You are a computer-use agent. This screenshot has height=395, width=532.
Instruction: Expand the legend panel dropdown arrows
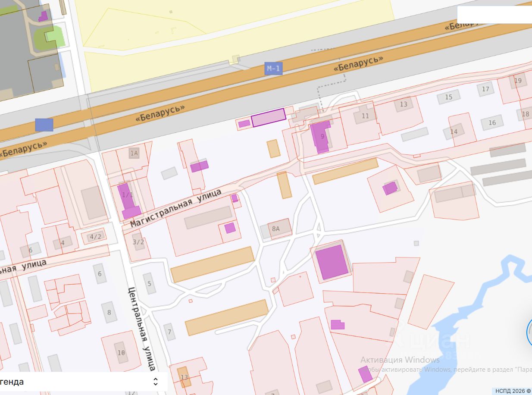click(x=156, y=382)
